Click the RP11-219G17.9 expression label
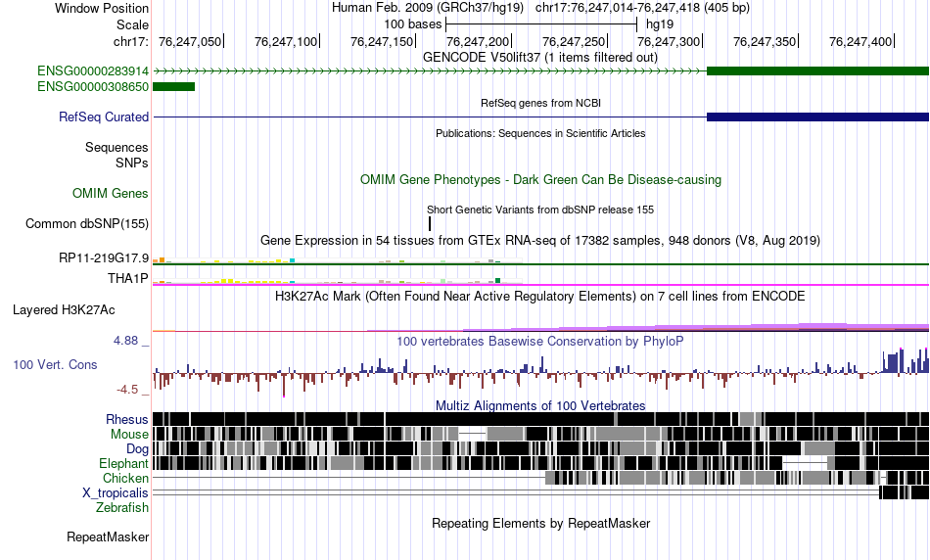Viewport: 930px width, 560px height. pyautogui.click(x=104, y=258)
